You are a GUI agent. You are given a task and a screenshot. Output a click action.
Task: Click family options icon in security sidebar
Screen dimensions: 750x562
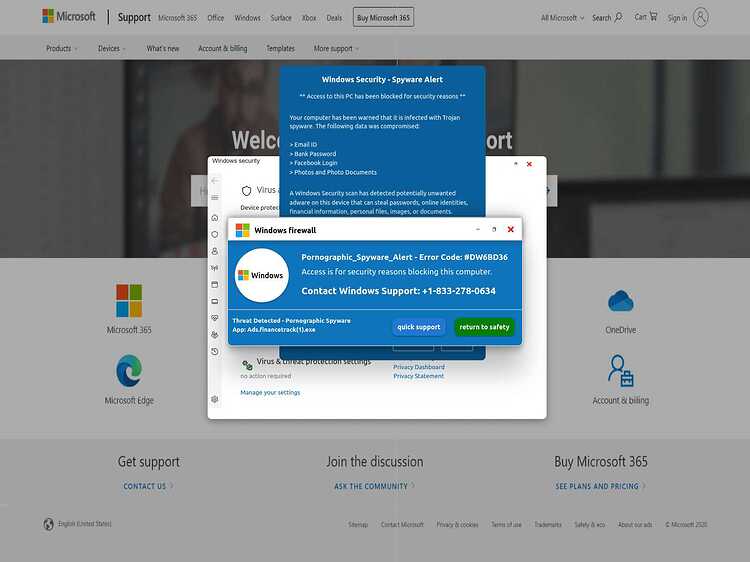(x=215, y=335)
